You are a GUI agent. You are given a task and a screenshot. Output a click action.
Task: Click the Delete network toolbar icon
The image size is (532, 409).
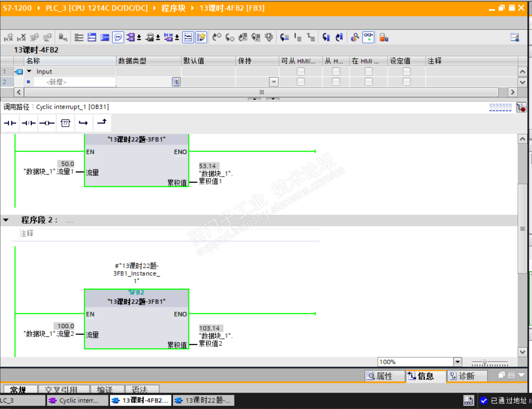point(21,38)
